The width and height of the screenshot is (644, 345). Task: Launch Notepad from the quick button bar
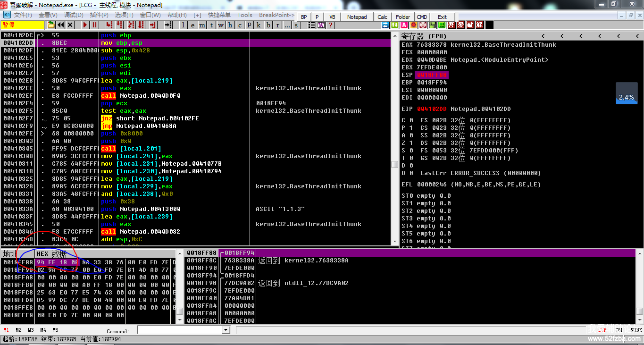pos(357,17)
